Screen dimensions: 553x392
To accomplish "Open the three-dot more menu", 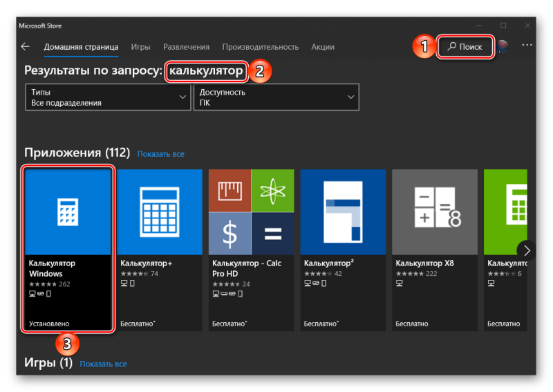I will click(x=527, y=45).
